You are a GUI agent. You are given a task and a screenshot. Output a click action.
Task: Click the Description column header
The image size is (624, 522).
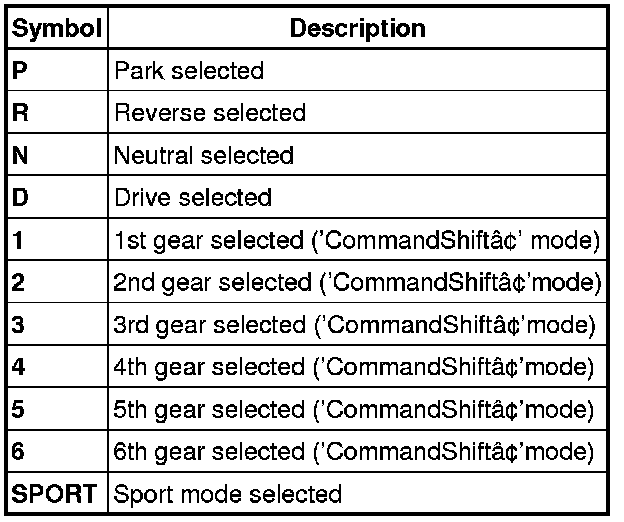tap(357, 29)
